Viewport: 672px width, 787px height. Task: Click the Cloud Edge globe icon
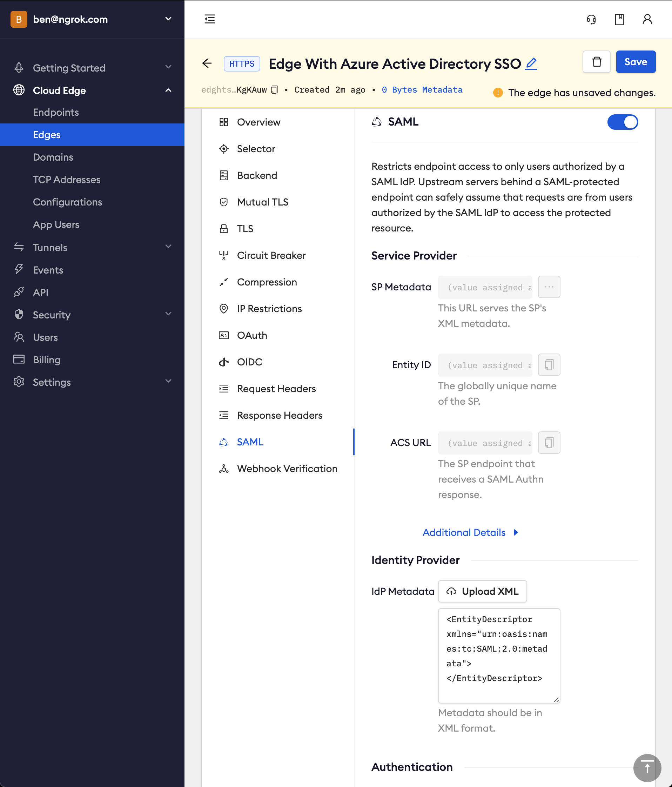click(x=19, y=90)
